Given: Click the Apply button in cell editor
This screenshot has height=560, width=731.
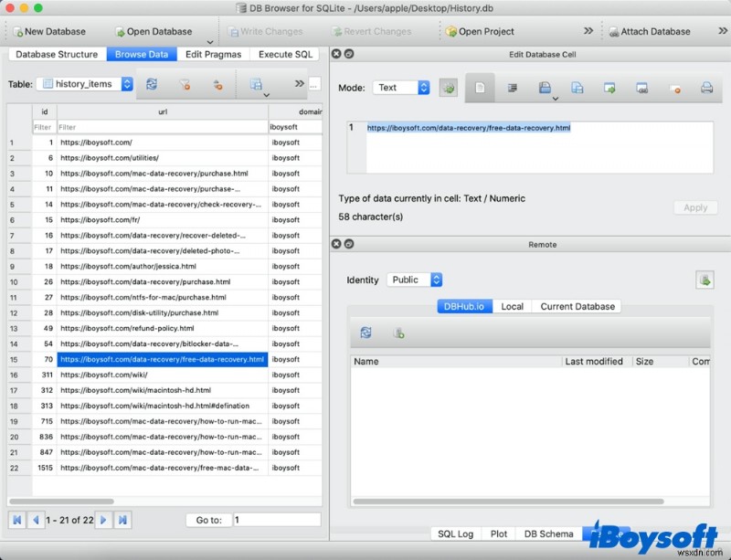Looking at the screenshot, I should [695, 207].
